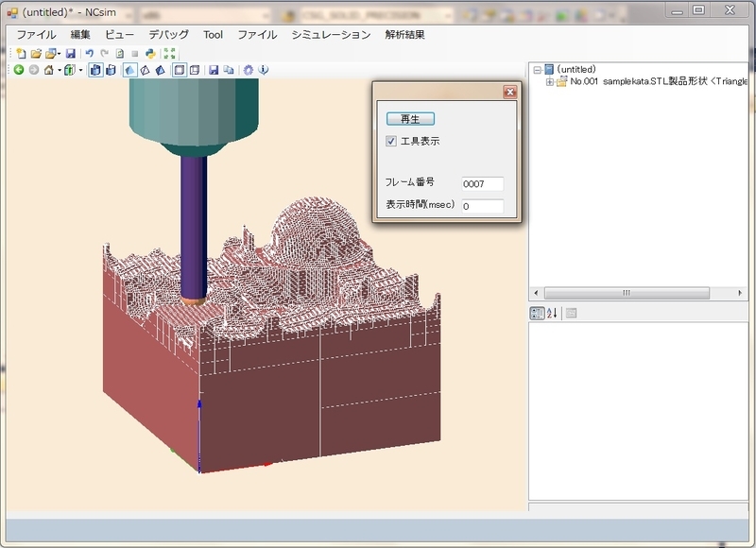
Task: Click the highlighted box outline view icon
Action: click(x=178, y=68)
